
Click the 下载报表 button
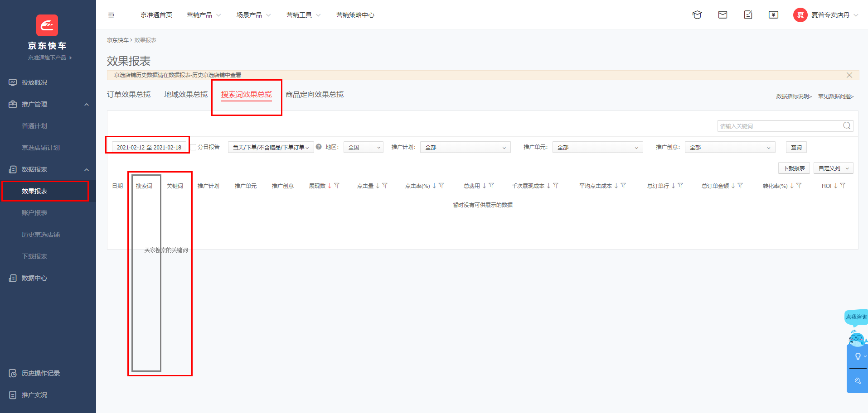[794, 168]
